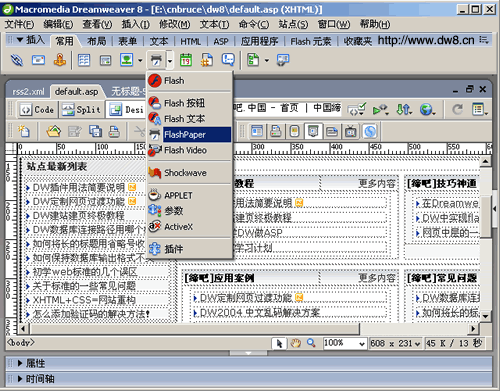Switch to Design view

coord(127,110)
